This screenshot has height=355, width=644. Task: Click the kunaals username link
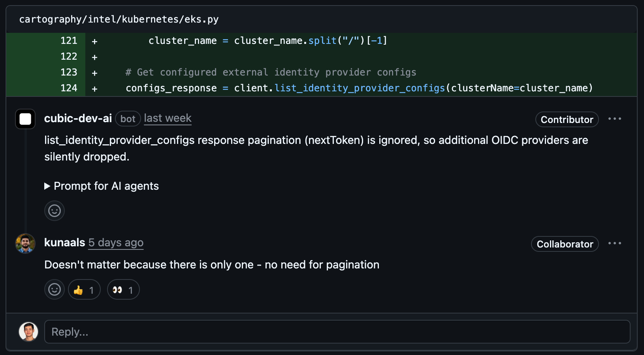(64, 243)
